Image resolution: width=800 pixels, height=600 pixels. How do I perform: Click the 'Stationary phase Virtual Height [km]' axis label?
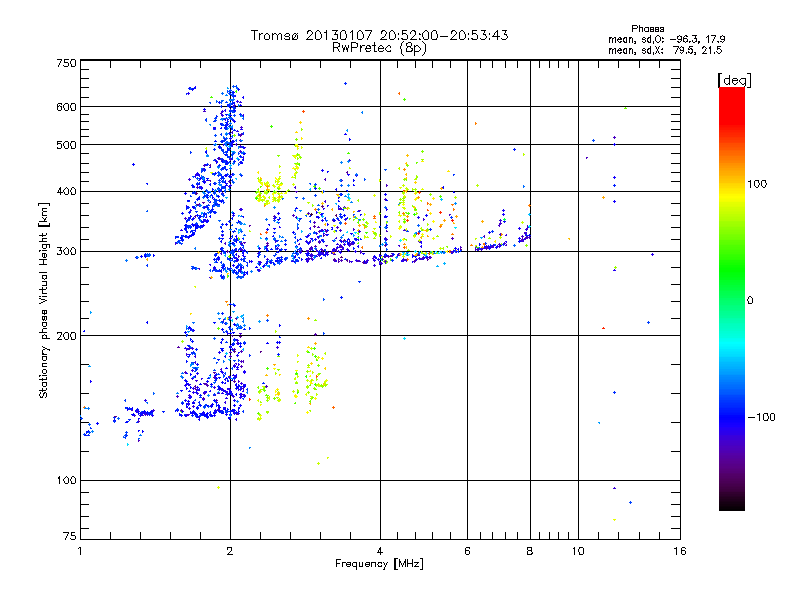[x=44, y=300]
